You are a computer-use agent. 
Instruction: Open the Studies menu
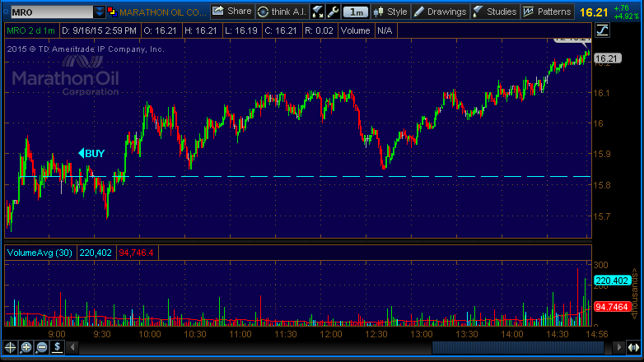[x=495, y=12]
